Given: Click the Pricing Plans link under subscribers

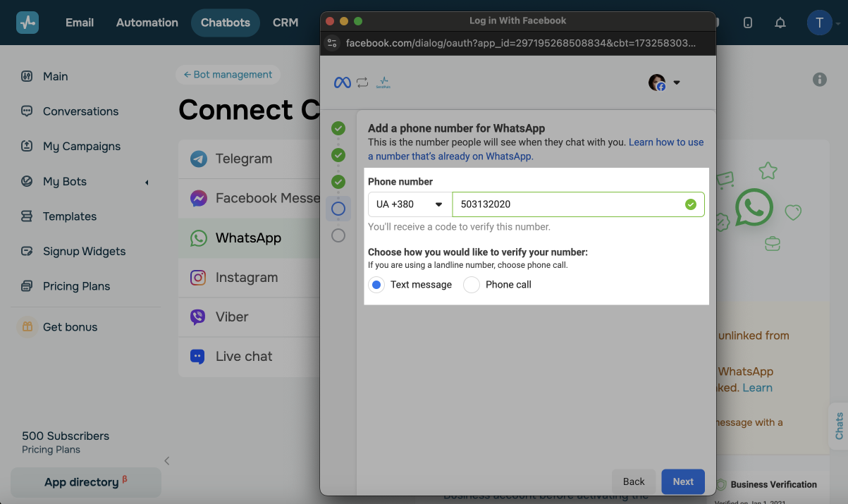Looking at the screenshot, I should point(51,450).
